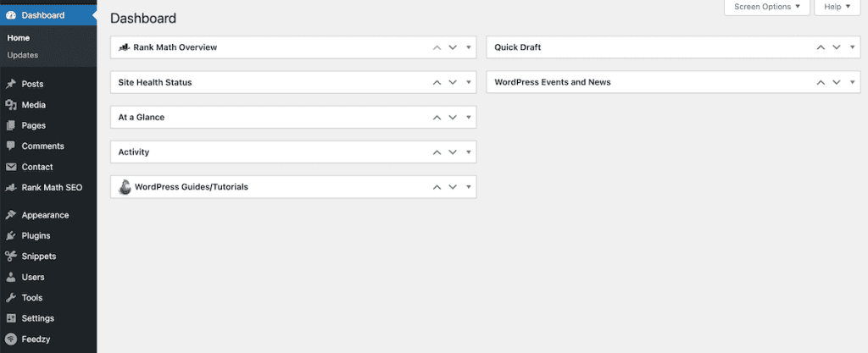Expand the Quick Draft panel toggle

pyautogui.click(x=853, y=47)
